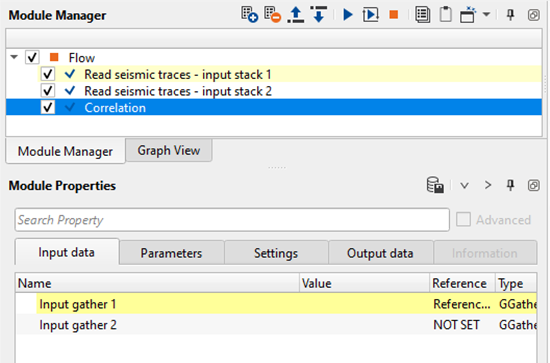Open the Input data tab
550x363 pixels.
pos(67,252)
